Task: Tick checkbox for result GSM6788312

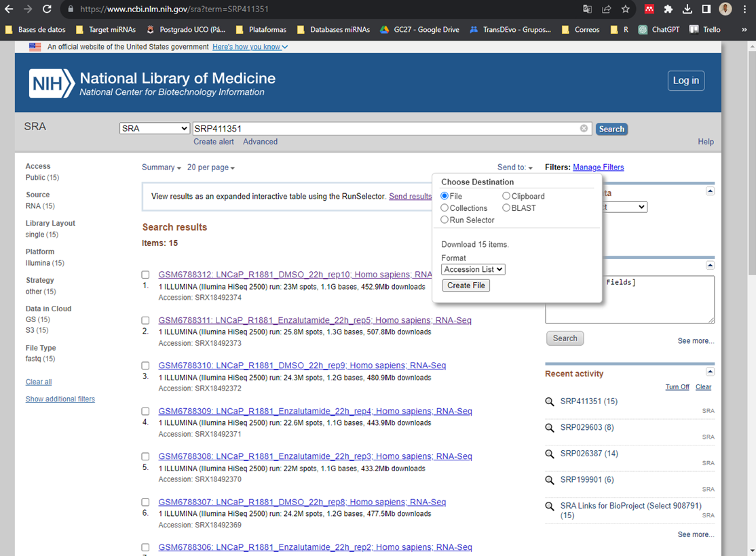Action: pos(145,275)
